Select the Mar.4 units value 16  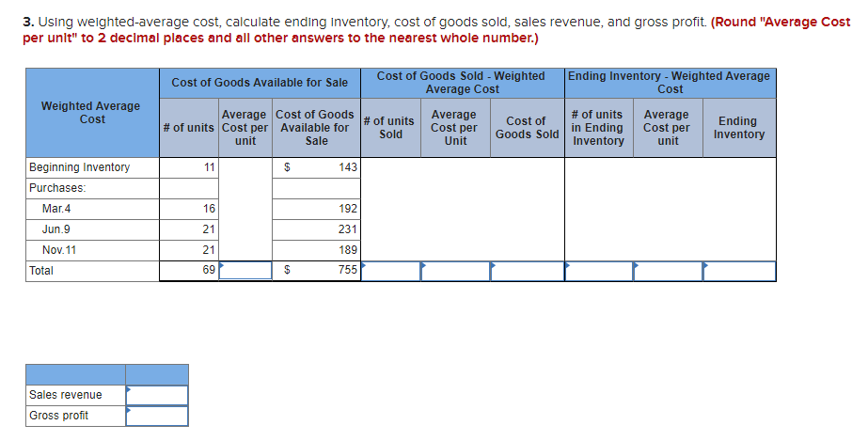[209, 209]
